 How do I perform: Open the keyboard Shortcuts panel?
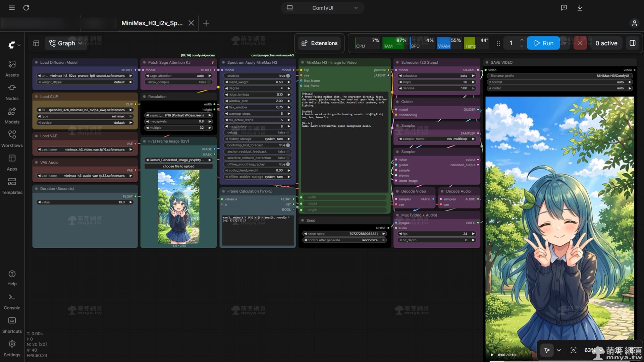12,325
